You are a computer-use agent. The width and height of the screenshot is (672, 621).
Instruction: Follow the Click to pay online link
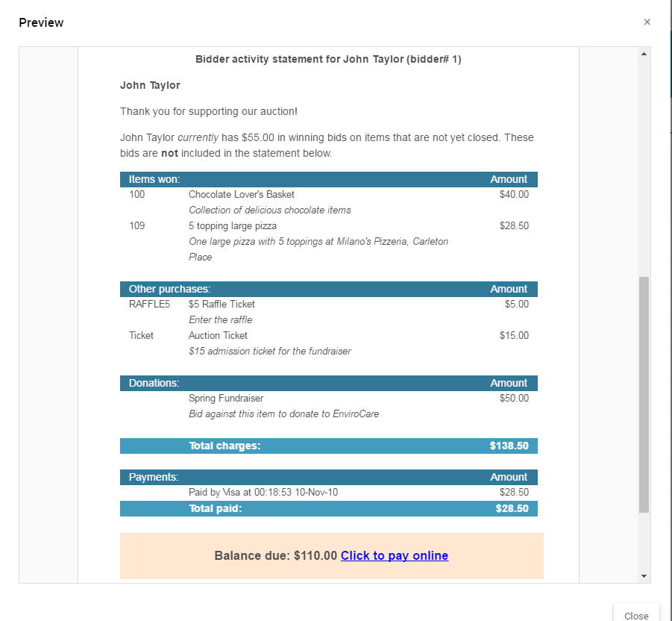[394, 555]
